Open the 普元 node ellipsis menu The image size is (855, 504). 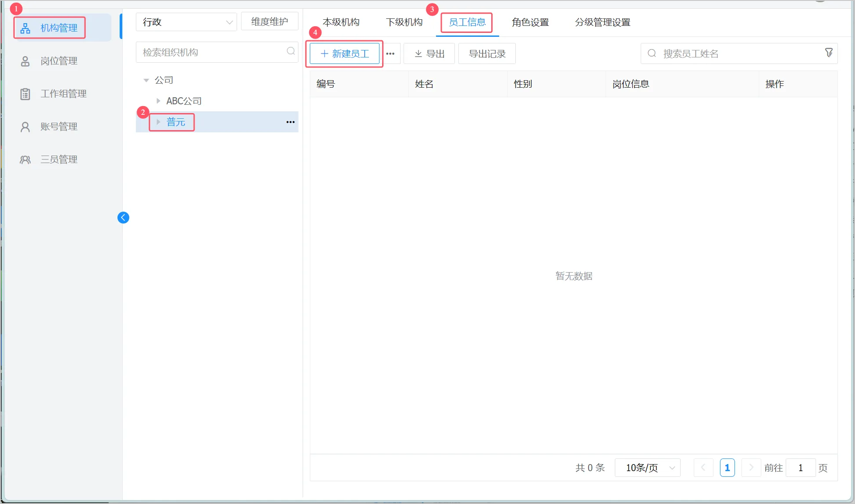(290, 122)
